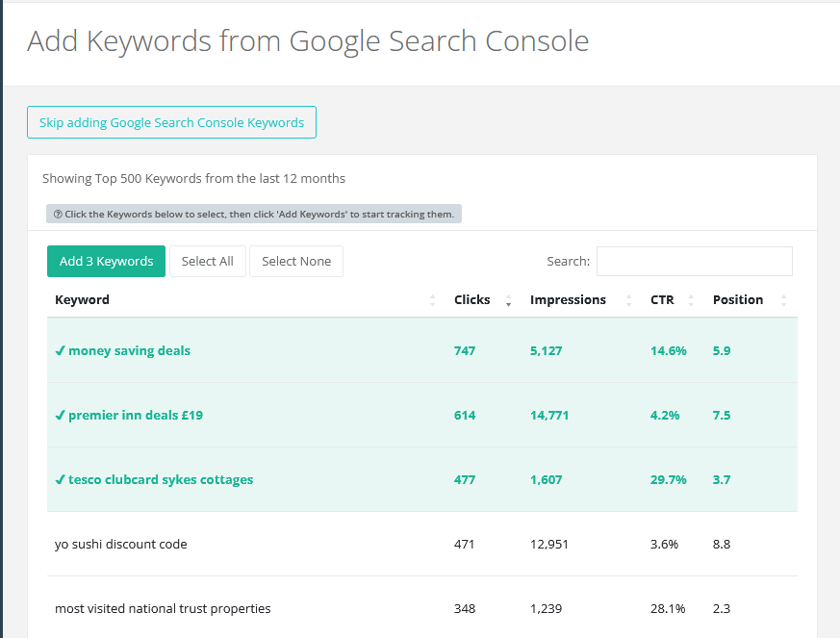The width and height of the screenshot is (840, 638).
Task: Click checkmark icon beside money saving deals
Action: (60, 350)
